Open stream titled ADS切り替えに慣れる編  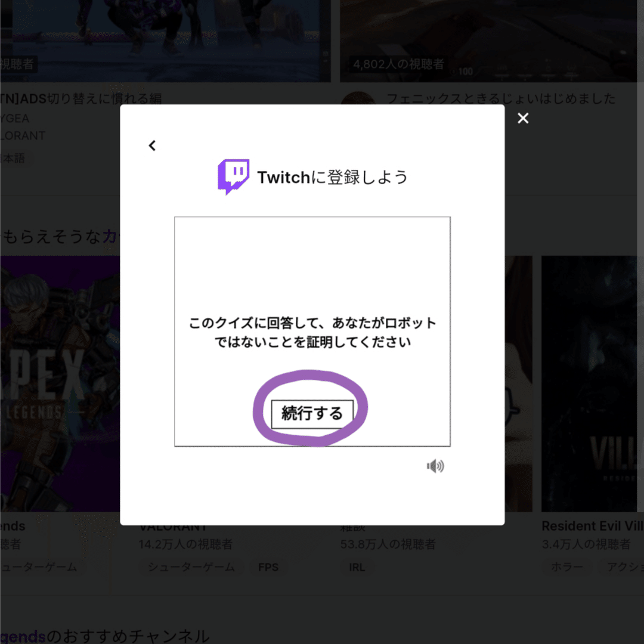click(x=80, y=98)
